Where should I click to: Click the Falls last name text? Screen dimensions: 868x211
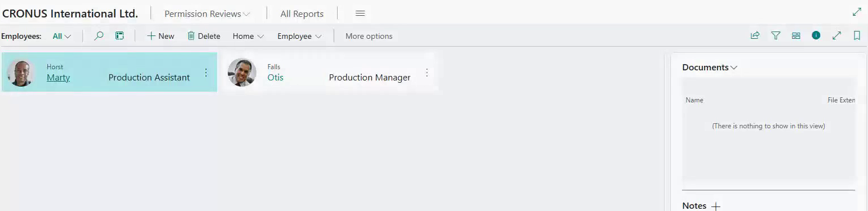coord(273,67)
